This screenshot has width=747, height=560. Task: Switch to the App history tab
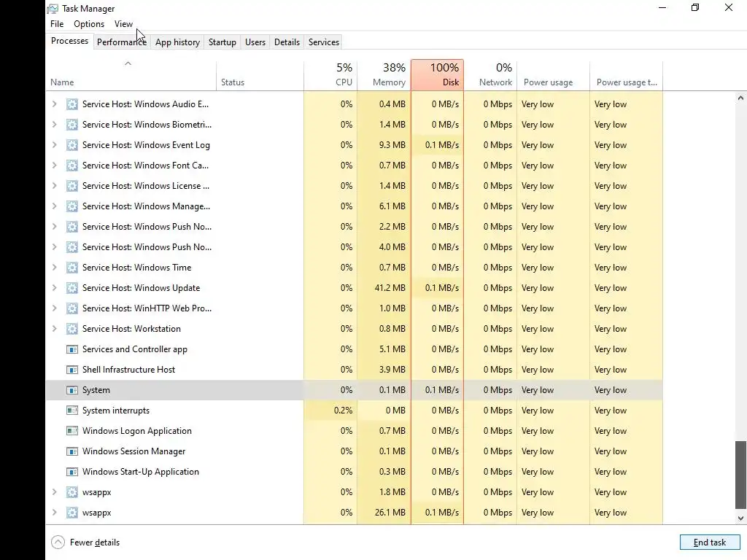point(177,42)
